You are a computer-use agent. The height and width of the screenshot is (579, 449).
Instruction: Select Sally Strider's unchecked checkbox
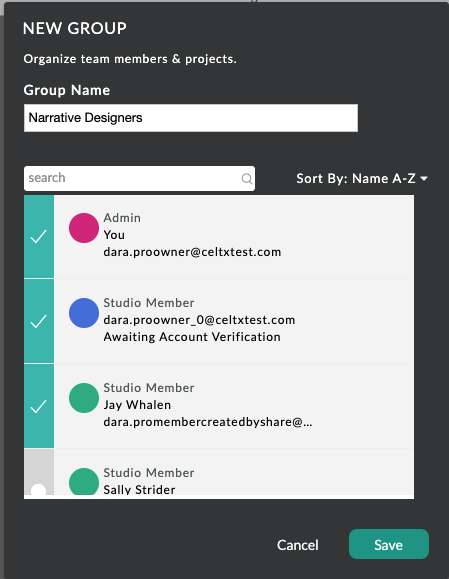coord(39,472)
